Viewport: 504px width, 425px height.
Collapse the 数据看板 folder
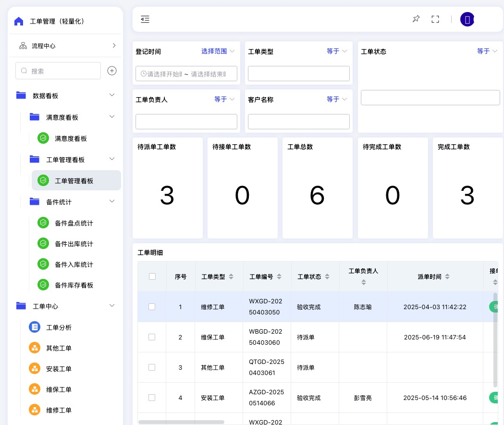(112, 95)
